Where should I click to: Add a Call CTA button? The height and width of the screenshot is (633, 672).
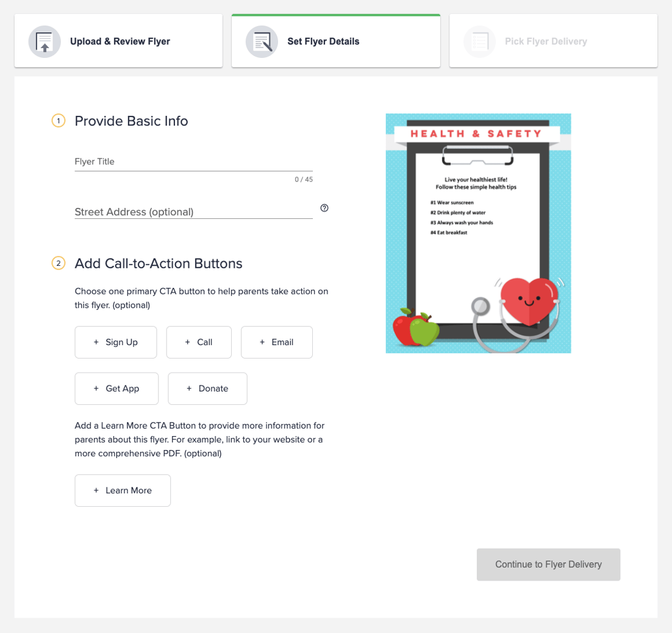click(x=199, y=342)
